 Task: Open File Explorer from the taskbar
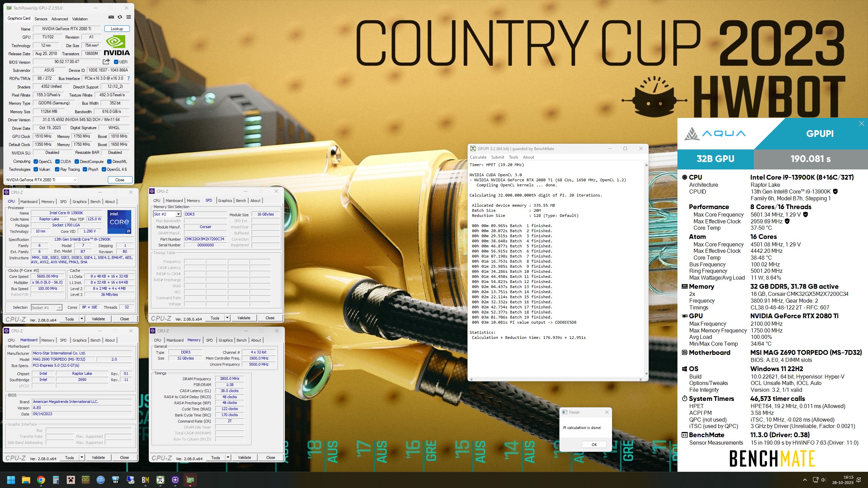[x=26, y=480]
